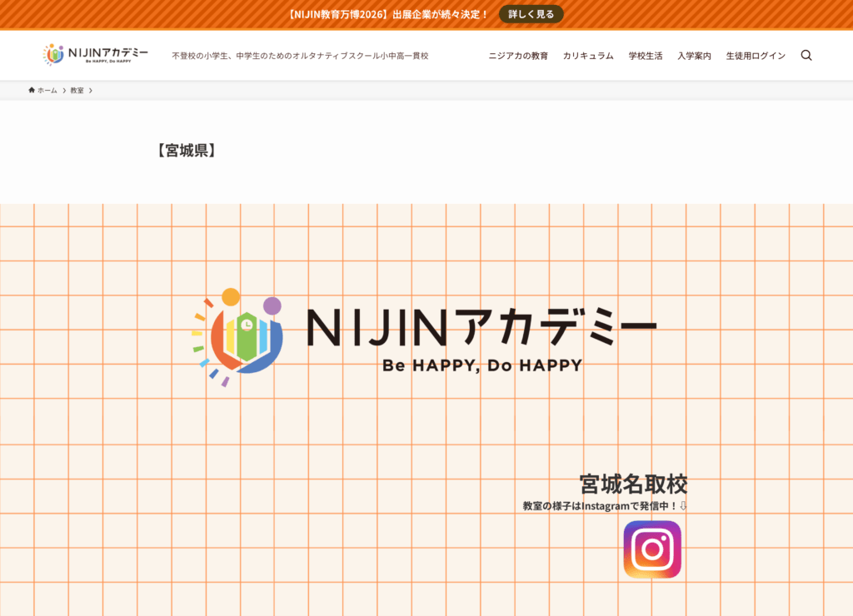Click the 不登校の小学生 tagline text in header

[300, 56]
